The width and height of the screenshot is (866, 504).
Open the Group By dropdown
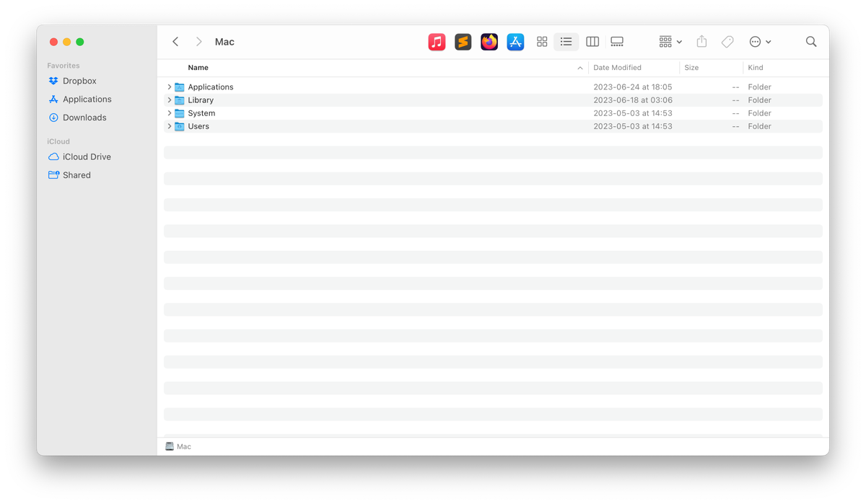click(670, 42)
